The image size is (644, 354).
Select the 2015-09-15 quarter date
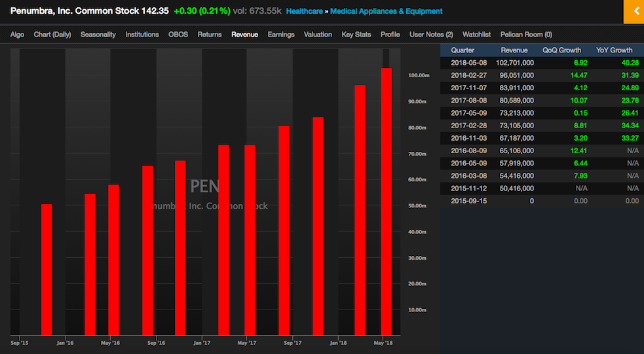coord(468,201)
